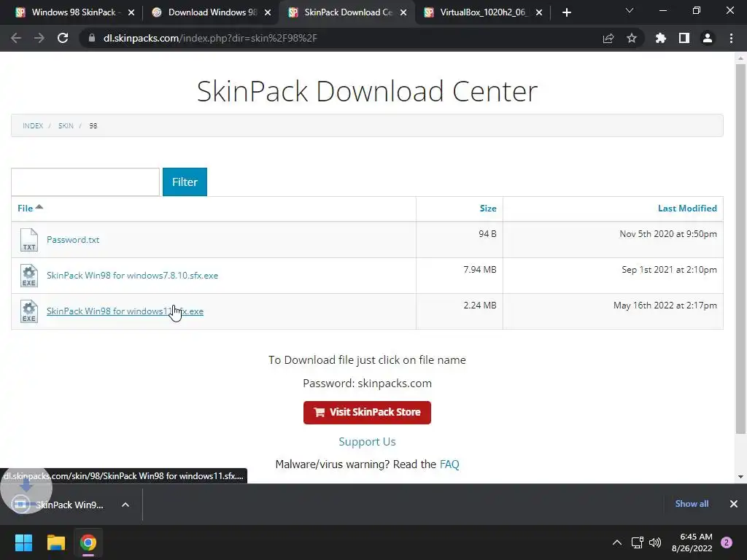Open network status tray icon

(x=637, y=542)
